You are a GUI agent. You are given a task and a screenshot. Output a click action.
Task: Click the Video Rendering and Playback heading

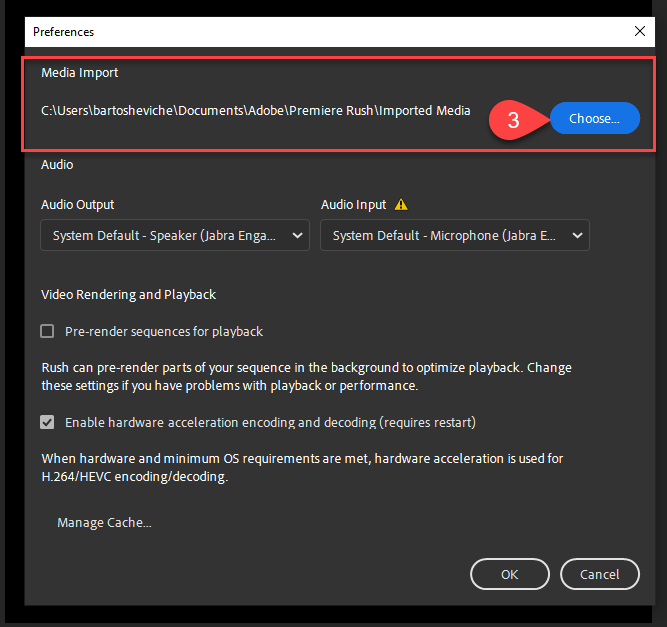[128, 295]
